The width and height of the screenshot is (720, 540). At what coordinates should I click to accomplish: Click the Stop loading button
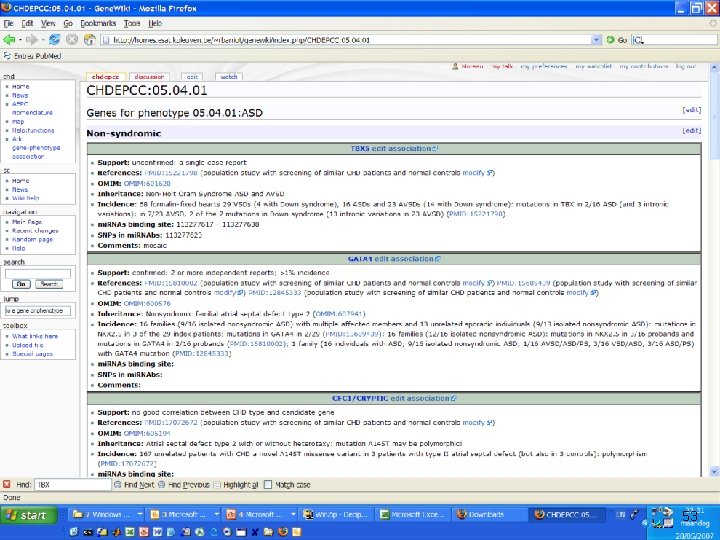(72, 40)
